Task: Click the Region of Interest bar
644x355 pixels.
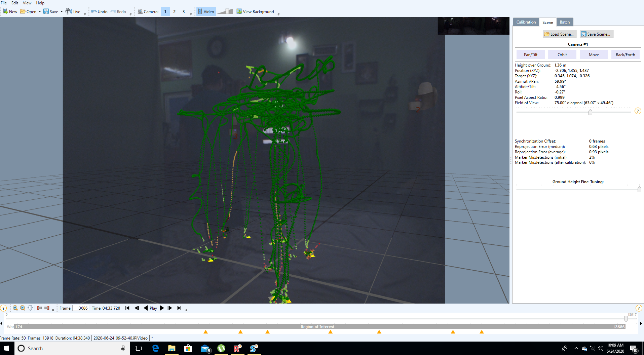Action: tap(320, 327)
